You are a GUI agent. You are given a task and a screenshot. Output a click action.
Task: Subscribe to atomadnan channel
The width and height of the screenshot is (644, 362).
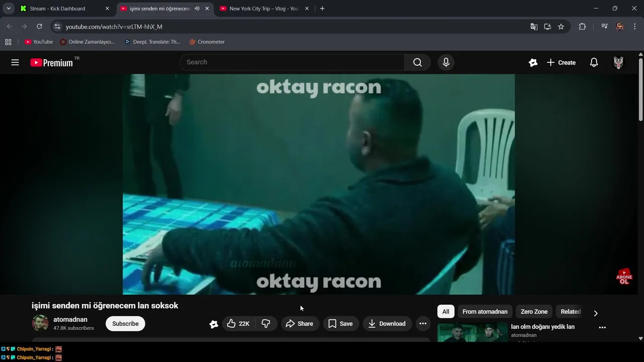click(125, 324)
